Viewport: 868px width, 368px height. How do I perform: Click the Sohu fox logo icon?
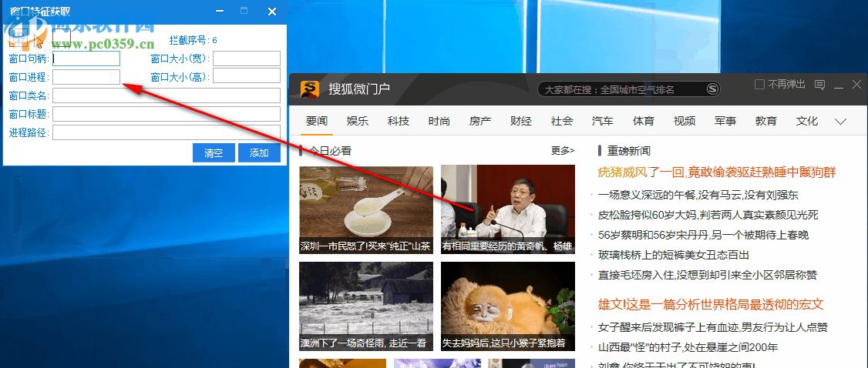[x=310, y=89]
